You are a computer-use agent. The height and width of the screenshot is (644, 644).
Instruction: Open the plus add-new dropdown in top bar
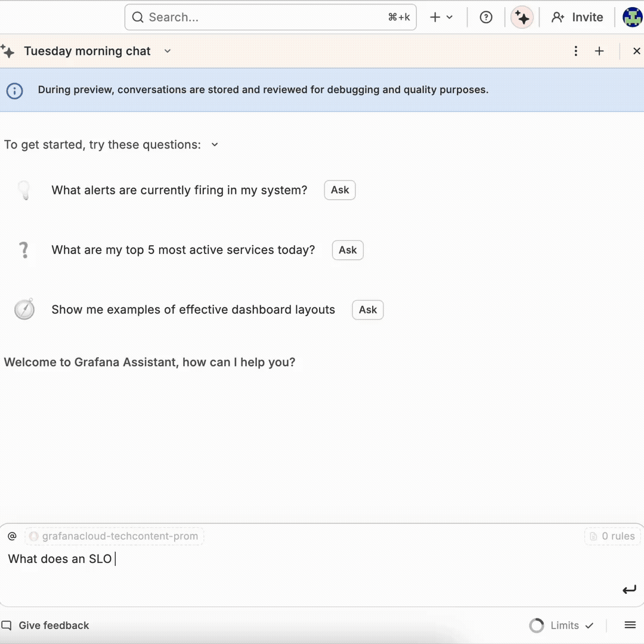441,18
